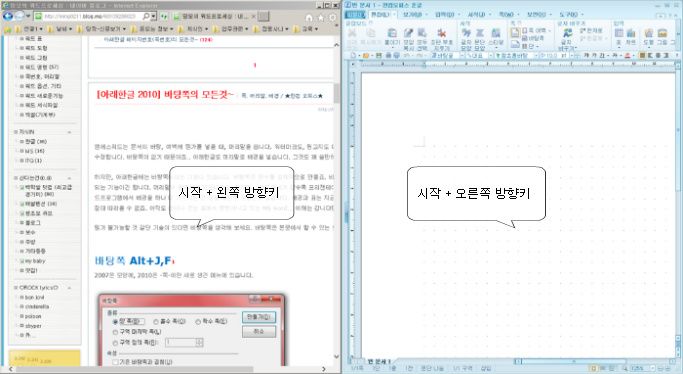Open the home page icon in Internet Explorer
The width and height of the screenshot is (683, 374).
[x=309, y=17]
